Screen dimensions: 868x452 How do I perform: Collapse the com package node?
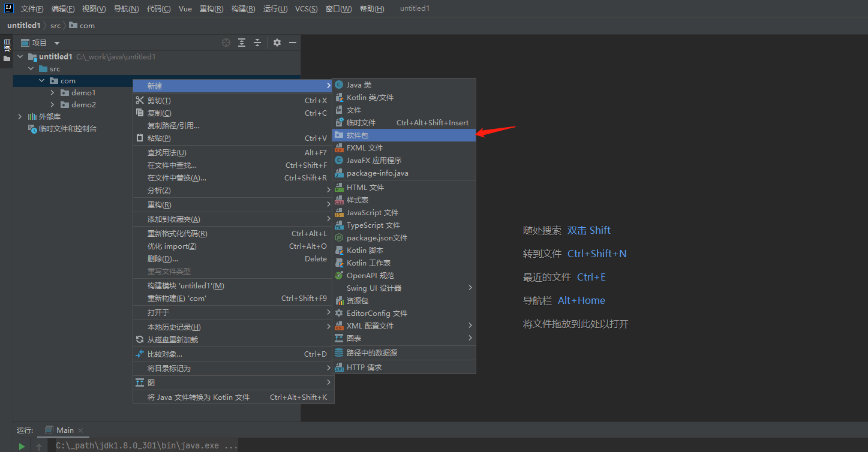42,81
